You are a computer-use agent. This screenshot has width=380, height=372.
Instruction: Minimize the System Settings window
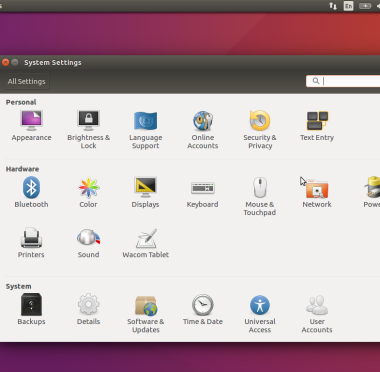click(15, 62)
